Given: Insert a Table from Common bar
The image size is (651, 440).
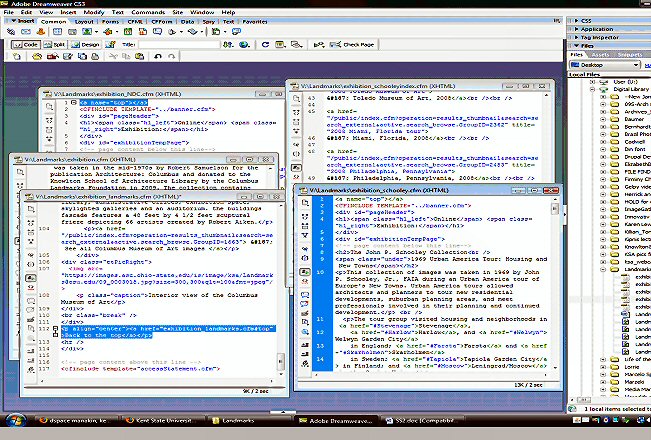Looking at the screenshot, I should pos(57,32).
